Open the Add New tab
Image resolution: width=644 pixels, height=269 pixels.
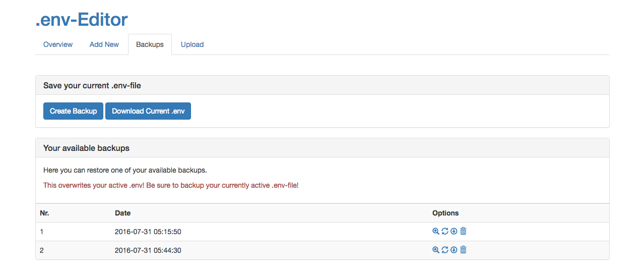click(x=104, y=44)
